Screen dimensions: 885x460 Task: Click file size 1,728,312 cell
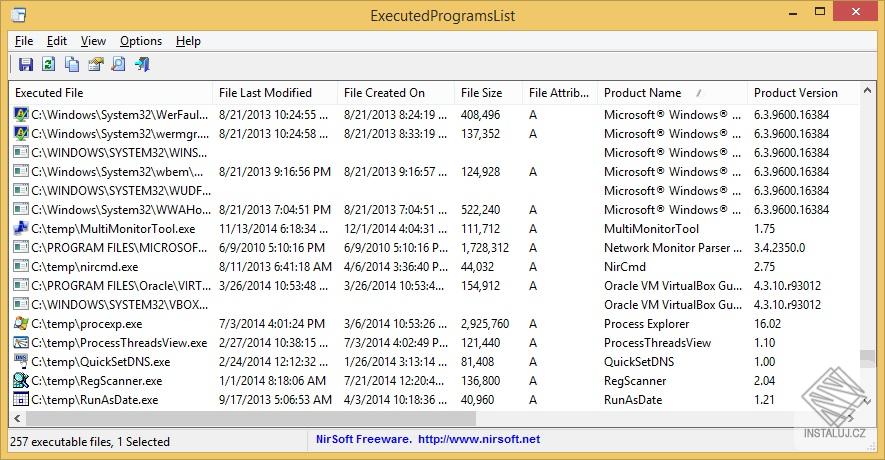coord(485,248)
